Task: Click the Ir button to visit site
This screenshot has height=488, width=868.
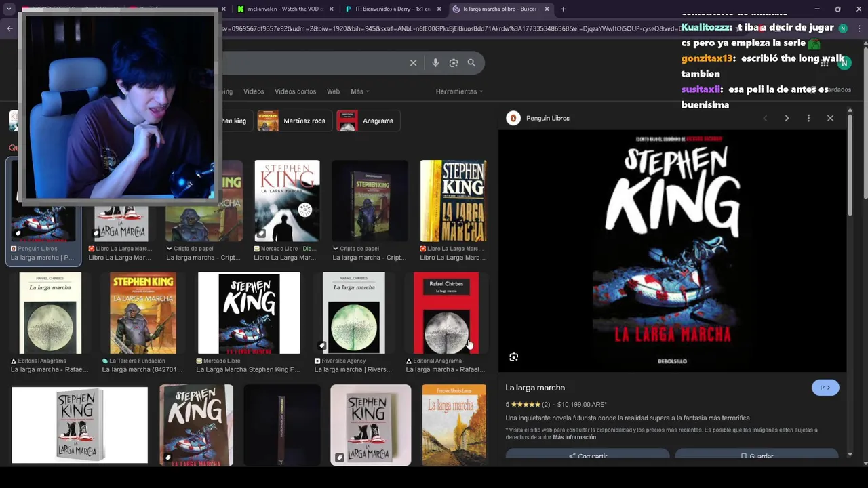Action: (x=825, y=388)
